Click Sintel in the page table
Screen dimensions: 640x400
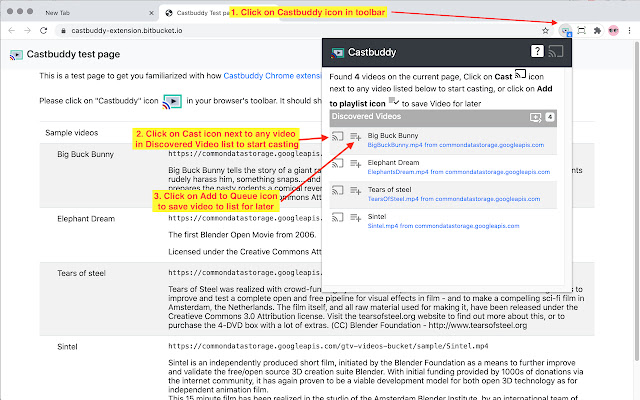click(67, 347)
